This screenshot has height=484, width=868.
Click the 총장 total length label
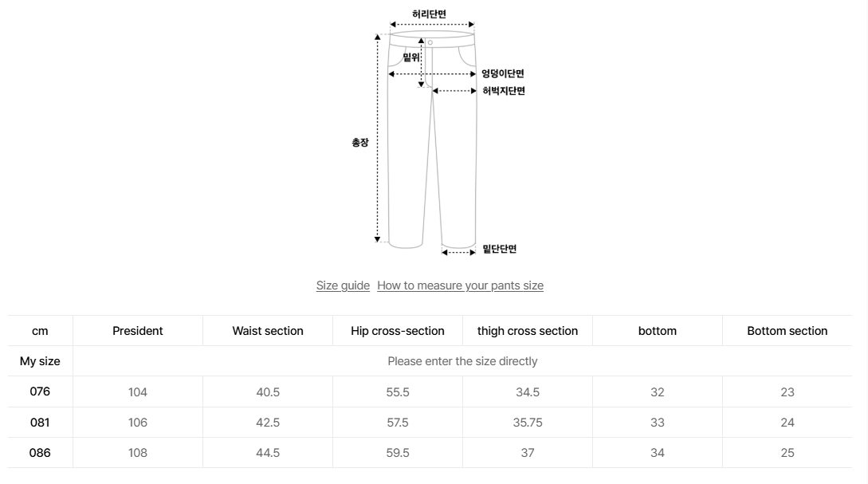tap(359, 142)
